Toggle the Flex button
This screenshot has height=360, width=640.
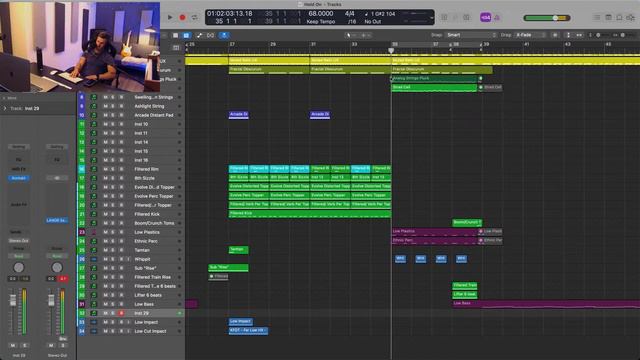coord(211,36)
